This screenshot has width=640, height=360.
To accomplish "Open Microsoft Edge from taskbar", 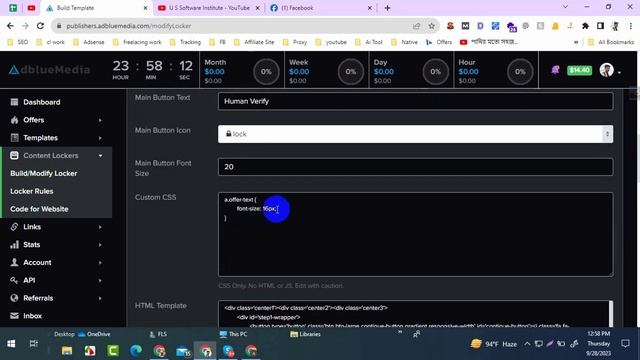I will [136, 351].
